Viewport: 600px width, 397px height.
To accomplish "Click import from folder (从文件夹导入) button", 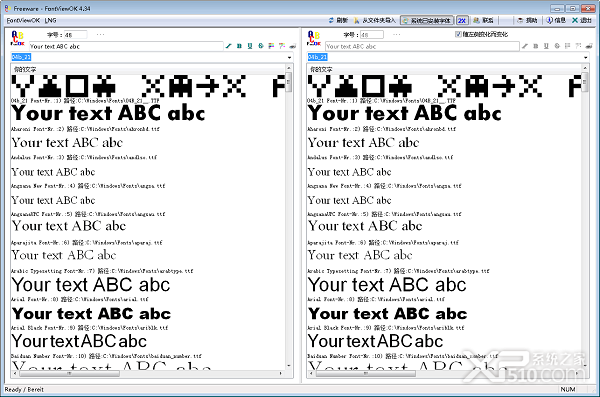I will [375, 20].
